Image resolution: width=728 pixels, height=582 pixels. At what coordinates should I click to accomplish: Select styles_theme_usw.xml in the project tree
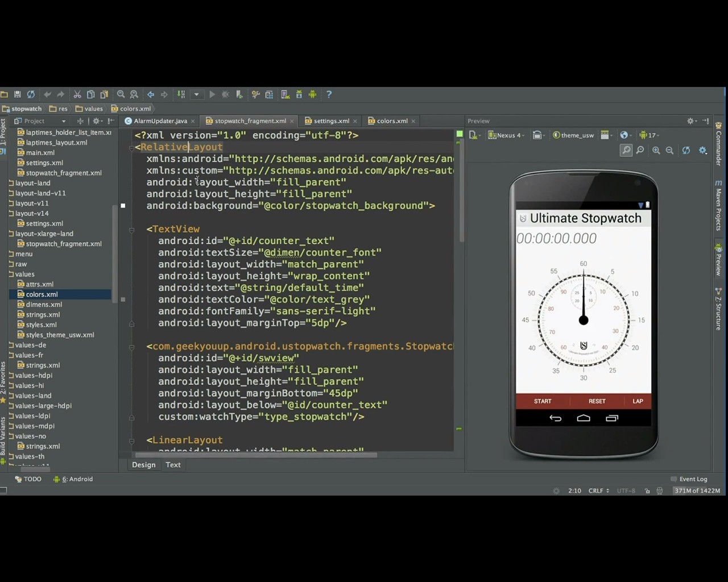point(60,335)
